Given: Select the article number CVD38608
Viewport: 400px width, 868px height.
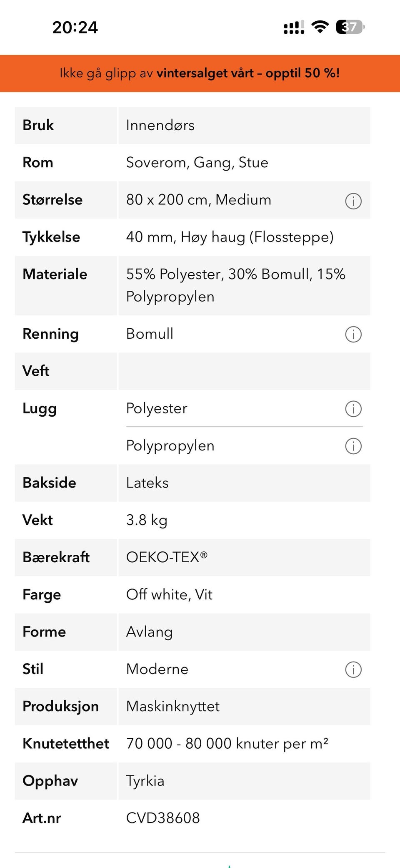Looking at the screenshot, I should click(x=163, y=818).
